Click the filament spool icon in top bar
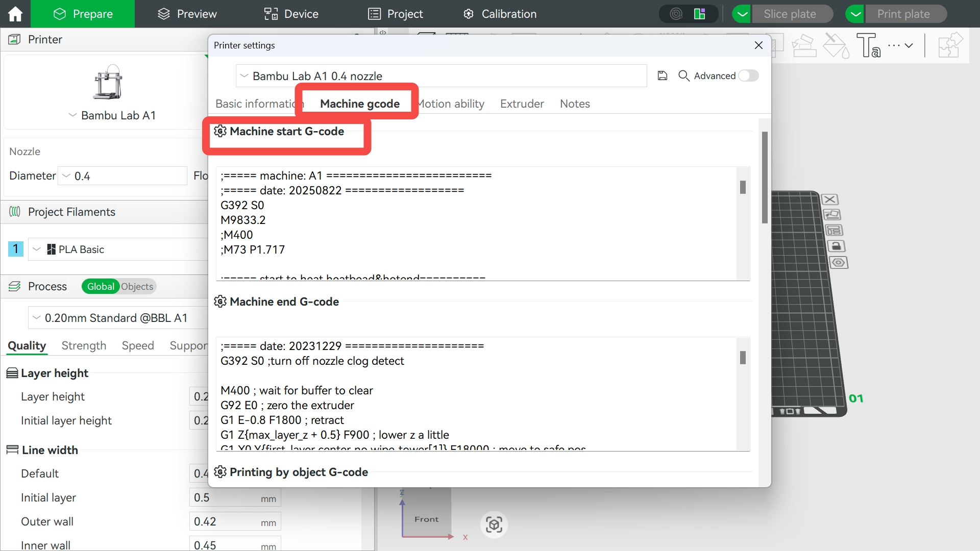The image size is (980, 551). (x=676, y=14)
